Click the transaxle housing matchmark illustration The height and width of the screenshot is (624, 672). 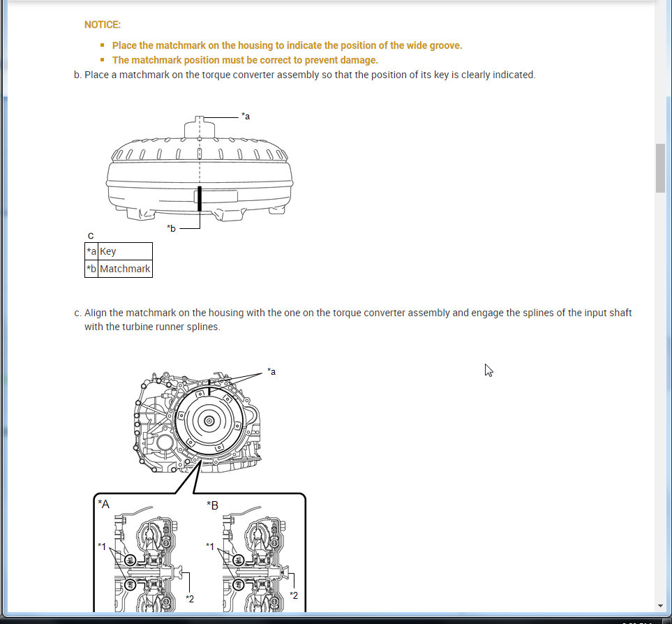(197, 422)
